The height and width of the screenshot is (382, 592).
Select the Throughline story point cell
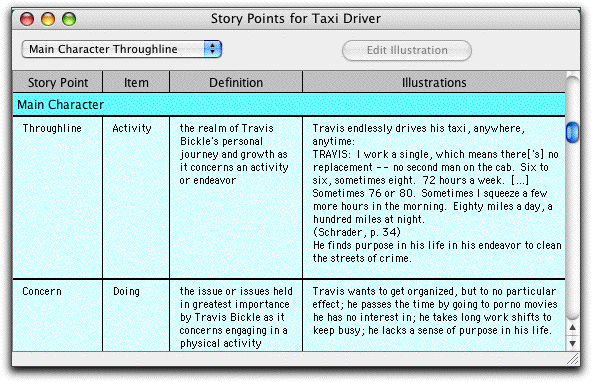click(x=58, y=197)
